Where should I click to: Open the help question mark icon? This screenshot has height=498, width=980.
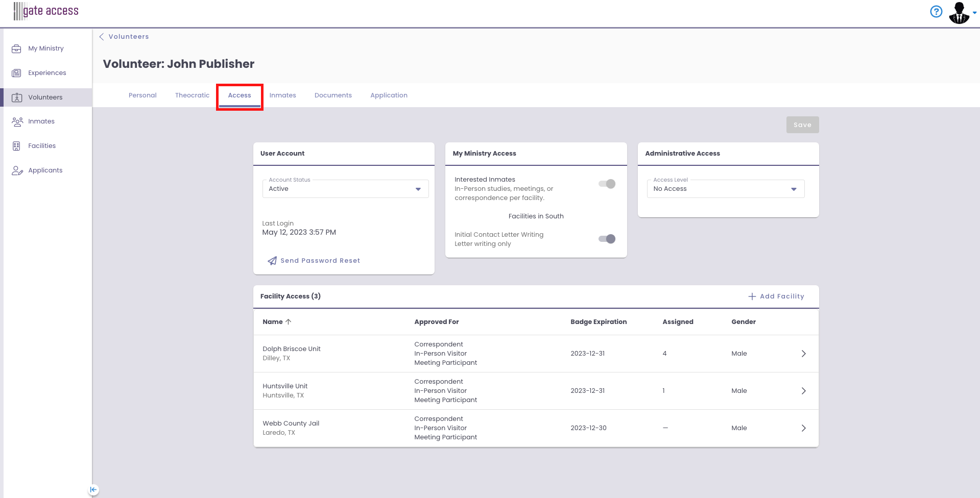point(936,11)
